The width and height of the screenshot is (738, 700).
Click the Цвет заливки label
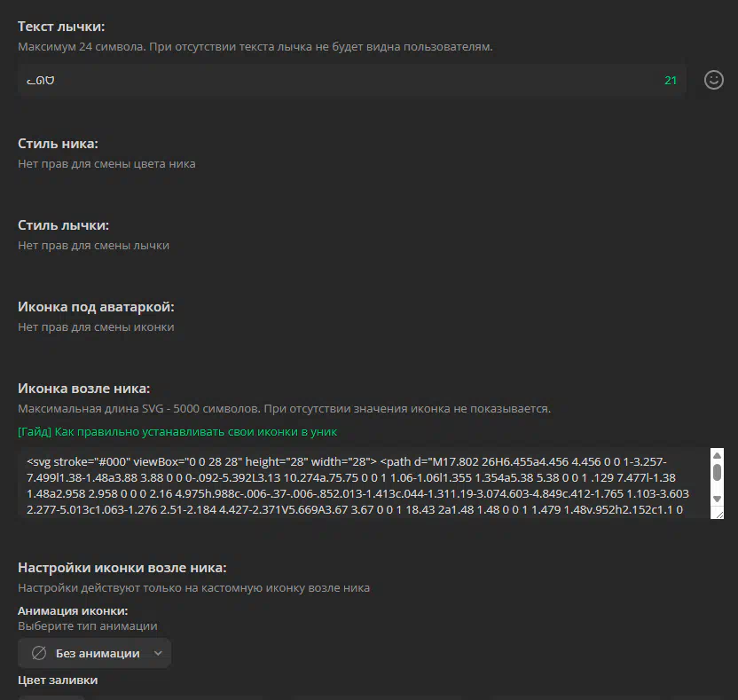[x=58, y=680]
